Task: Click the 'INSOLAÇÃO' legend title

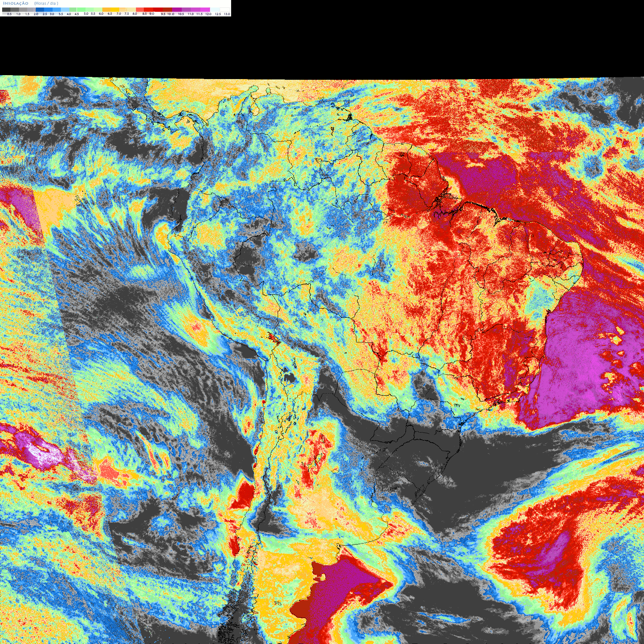Action: coord(16,3)
